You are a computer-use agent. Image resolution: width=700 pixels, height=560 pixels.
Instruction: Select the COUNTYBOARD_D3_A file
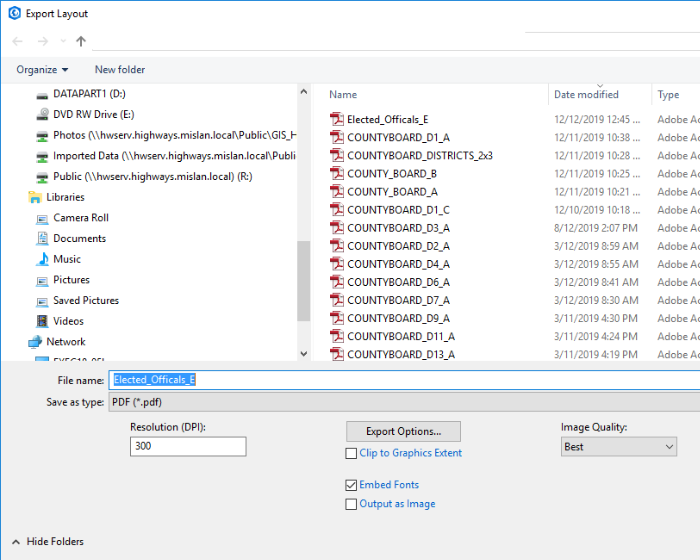coord(398,228)
